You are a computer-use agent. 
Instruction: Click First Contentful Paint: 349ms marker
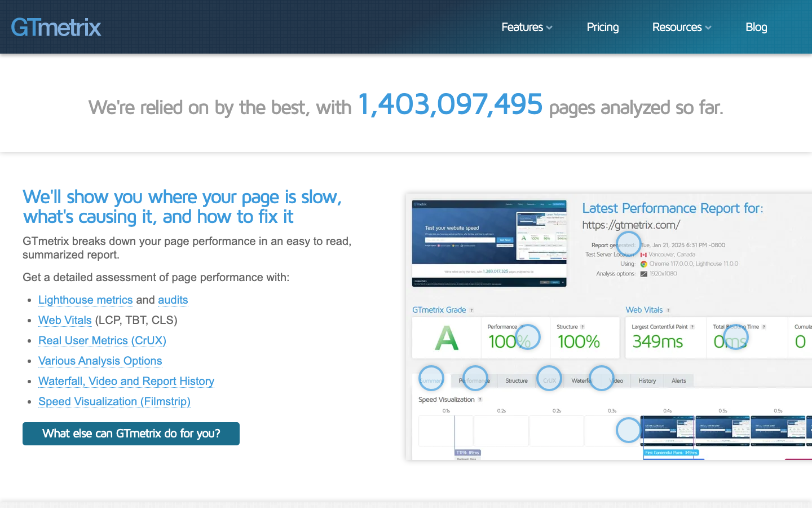coord(671,453)
